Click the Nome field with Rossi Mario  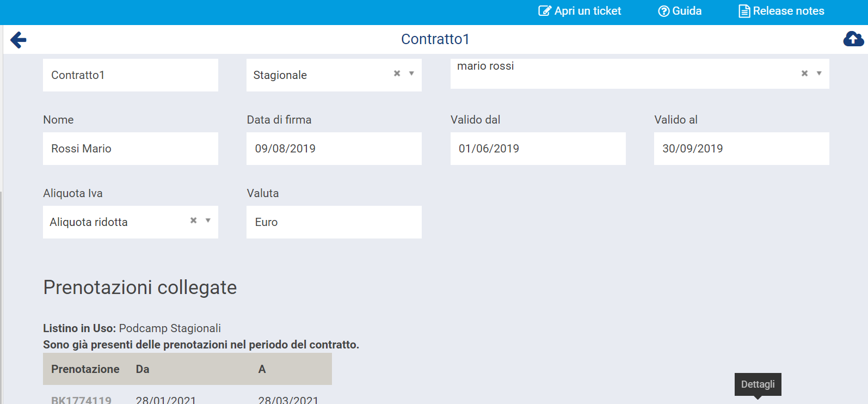click(131, 149)
